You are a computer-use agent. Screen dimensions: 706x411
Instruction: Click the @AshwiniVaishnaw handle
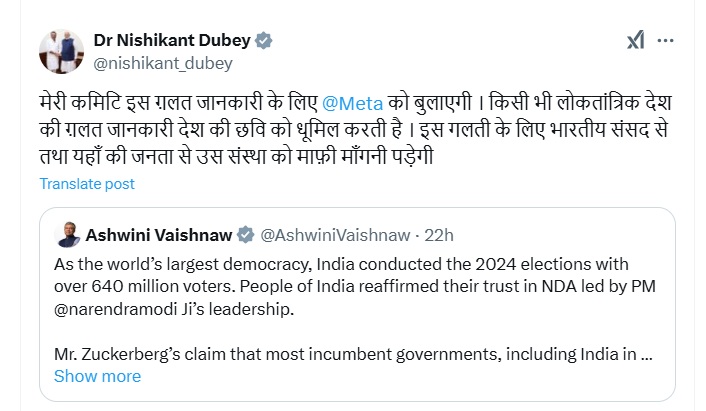(335, 235)
